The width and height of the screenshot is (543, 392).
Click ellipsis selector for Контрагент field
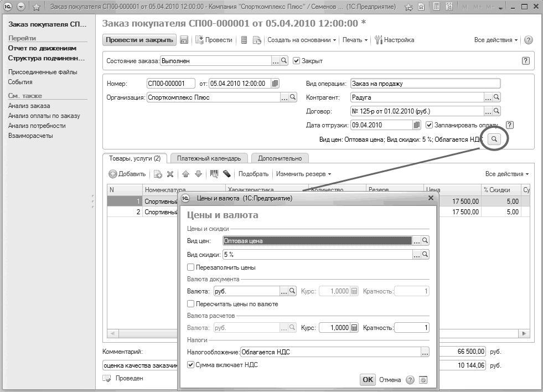(x=488, y=97)
